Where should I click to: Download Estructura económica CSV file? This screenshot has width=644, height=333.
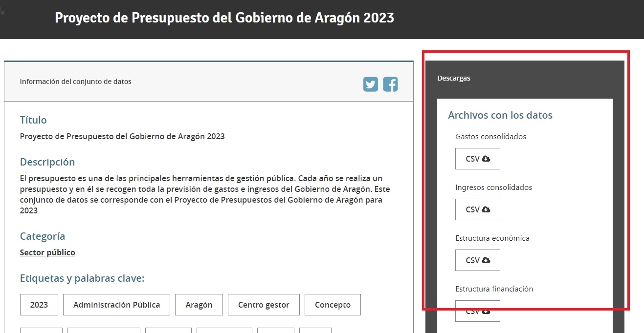pos(478,260)
